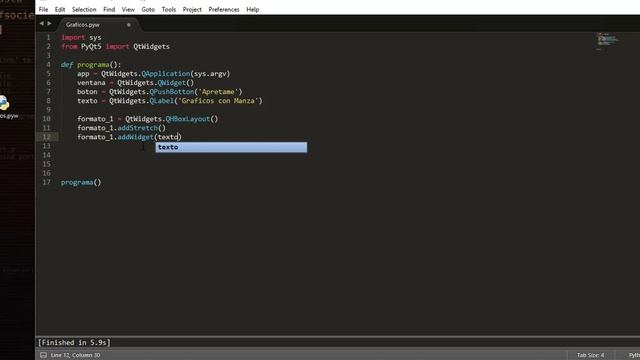Image resolution: width=640 pixels, height=360 pixels.
Task: Click 'addStretch' on line 11
Action: coord(138,128)
